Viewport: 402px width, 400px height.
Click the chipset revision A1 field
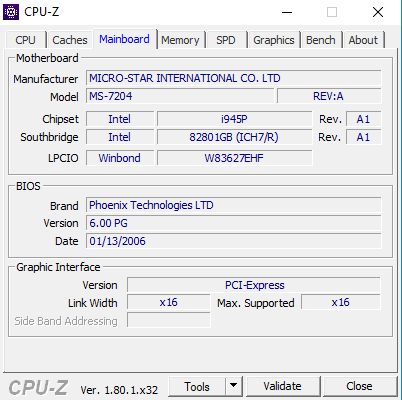point(364,119)
